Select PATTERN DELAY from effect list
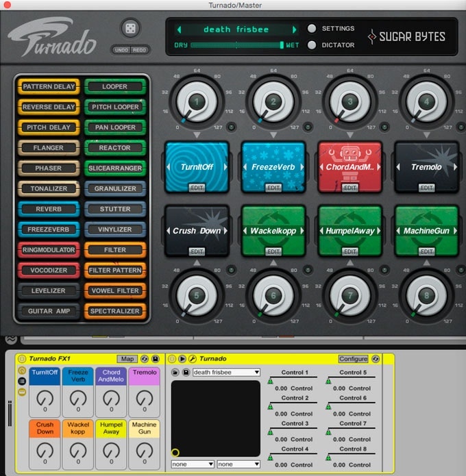Image resolution: width=466 pixels, height=476 pixels. pyautogui.click(x=49, y=86)
